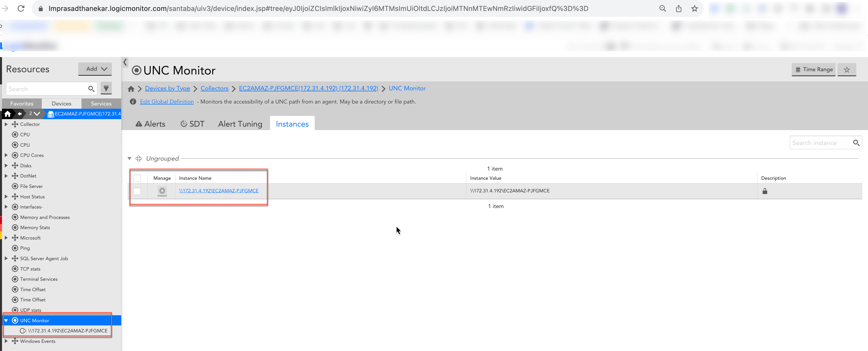Expand the SQL Server Agent Job node
Viewport: 868px width, 351px height.
(6, 259)
